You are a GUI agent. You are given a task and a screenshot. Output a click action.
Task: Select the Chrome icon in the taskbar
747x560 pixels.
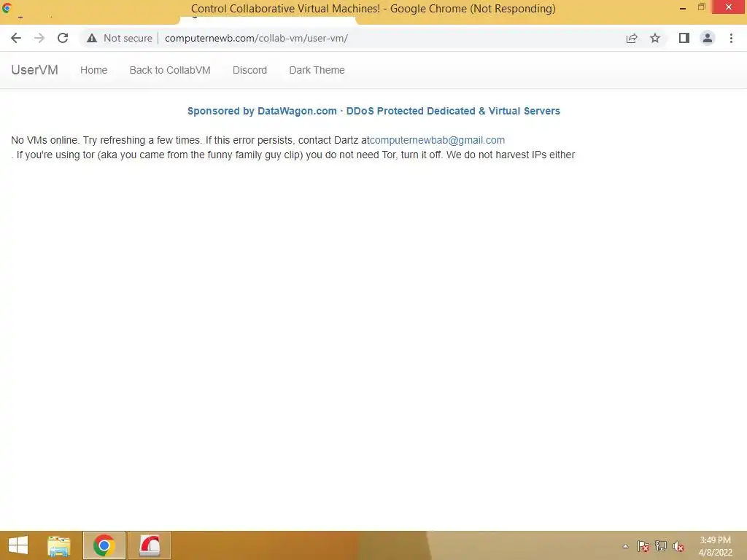(x=104, y=545)
